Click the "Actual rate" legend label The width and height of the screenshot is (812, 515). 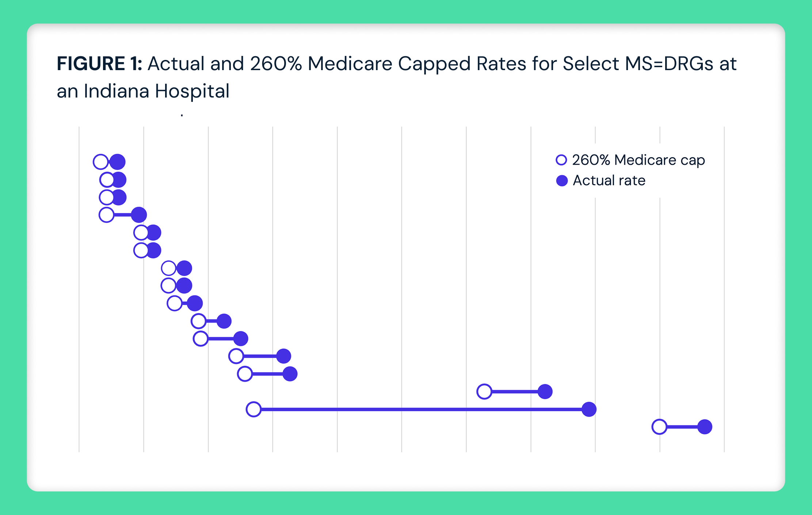(x=609, y=180)
